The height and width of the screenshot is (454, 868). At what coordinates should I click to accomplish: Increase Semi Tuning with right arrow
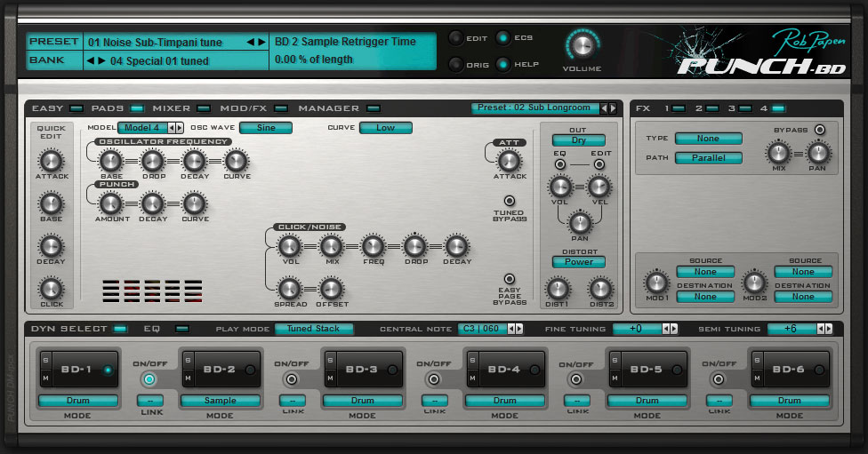coord(828,329)
